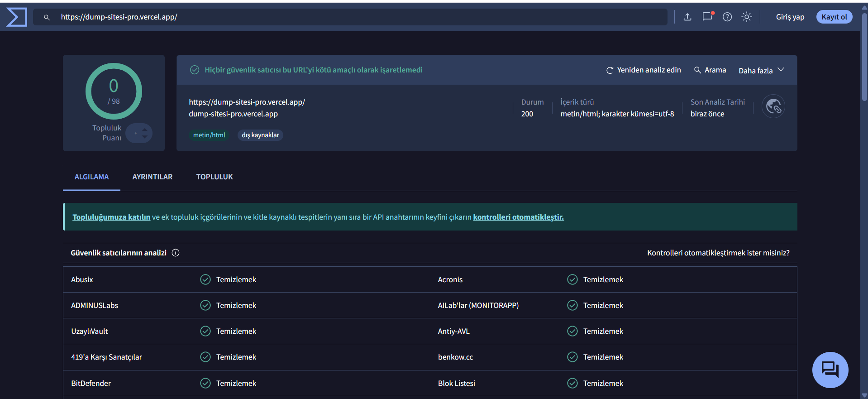Click the 419'a Karşı Sanatçılar checkmark icon
Viewport: 868px width, 399px height.
[x=205, y=357]
